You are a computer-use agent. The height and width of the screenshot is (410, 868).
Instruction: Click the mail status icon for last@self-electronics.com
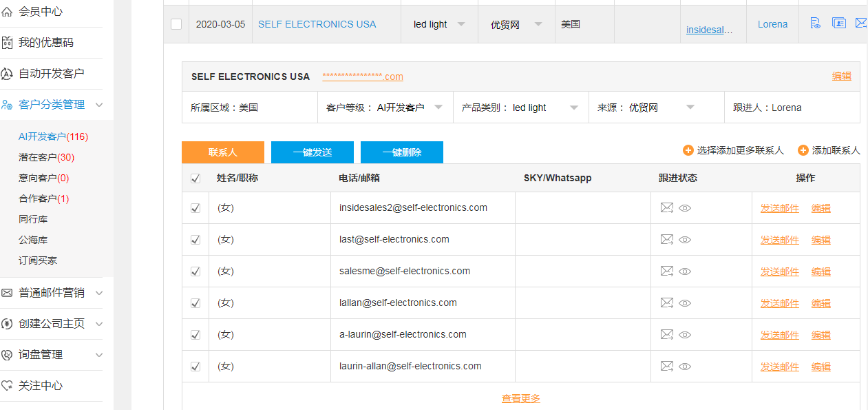667,239
